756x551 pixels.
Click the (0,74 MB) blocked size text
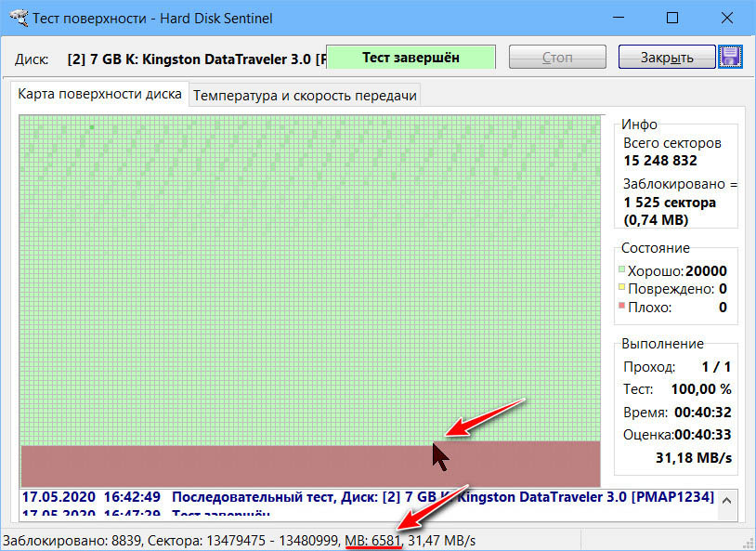656,220
